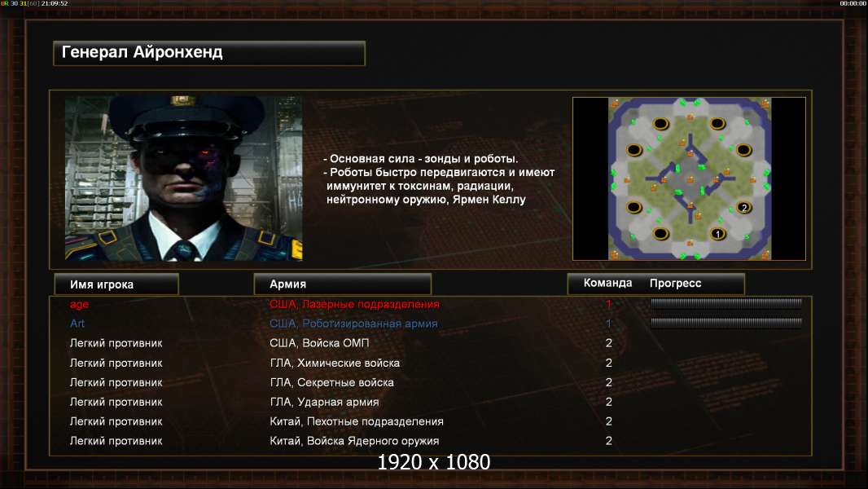Click the "Армия" column header

tap(342, 284)
